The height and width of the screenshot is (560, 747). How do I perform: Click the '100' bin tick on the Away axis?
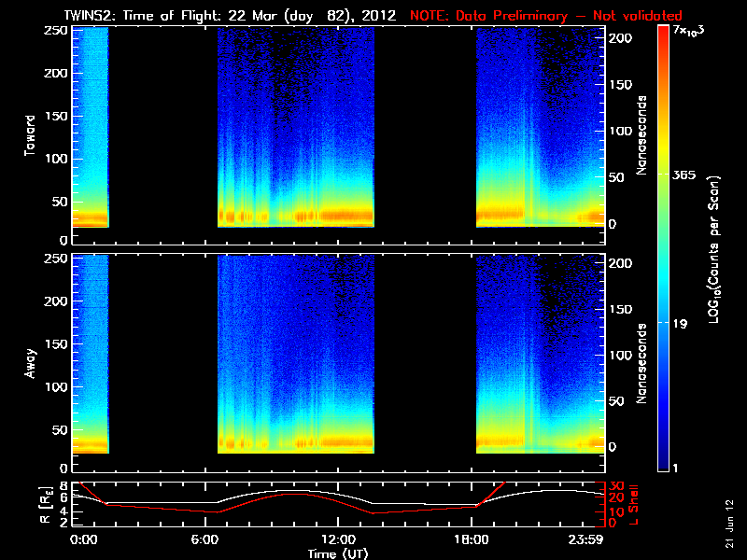point(56,386)
